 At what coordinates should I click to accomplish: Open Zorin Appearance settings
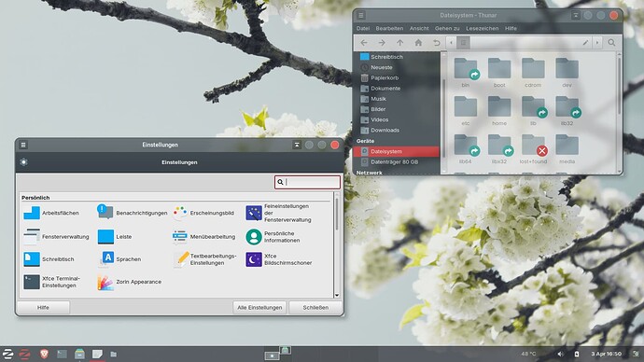click(x=130, y=282)
